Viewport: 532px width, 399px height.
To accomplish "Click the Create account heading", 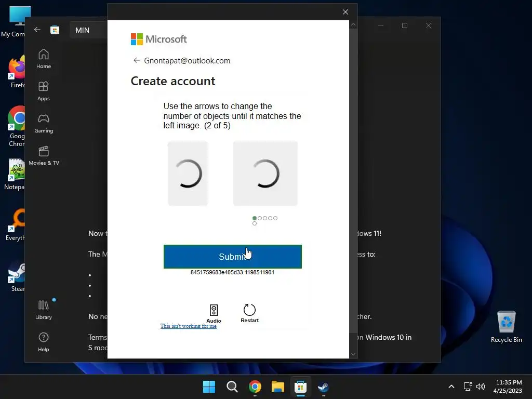I will pos(173,81).
